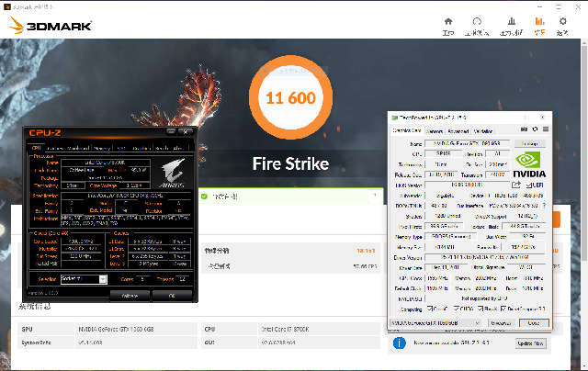The height and width of the screenshot is (371, 588).
Task: Click the GPU-Z screenshot camera icon
Action: tap(525, 129)
